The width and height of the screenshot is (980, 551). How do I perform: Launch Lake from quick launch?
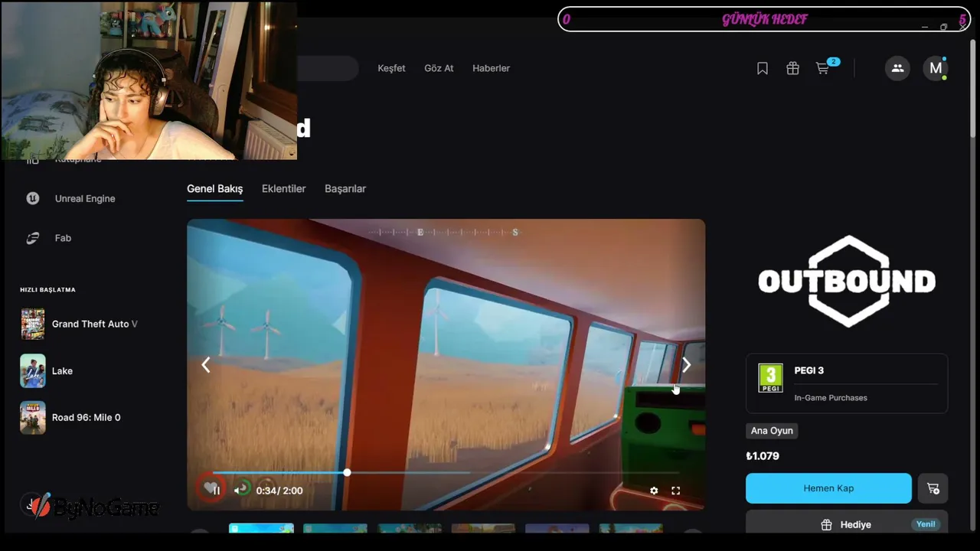[x=47, y=371]
